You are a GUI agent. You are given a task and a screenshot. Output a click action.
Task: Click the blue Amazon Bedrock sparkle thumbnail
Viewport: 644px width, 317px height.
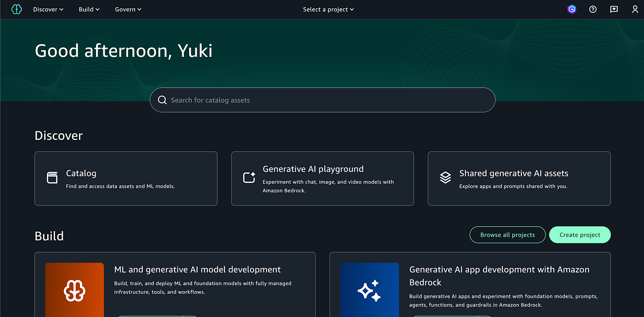pos(369,290)
